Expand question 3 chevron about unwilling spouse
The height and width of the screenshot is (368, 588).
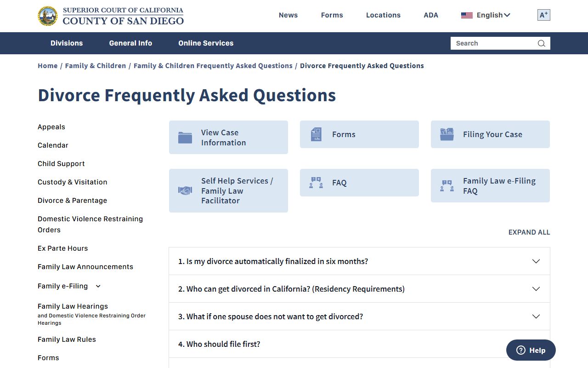tap(536, 316)
